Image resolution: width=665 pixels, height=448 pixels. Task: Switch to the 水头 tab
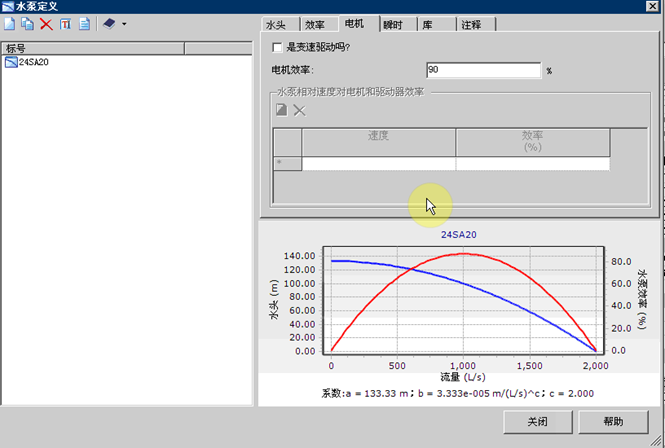point(277,24)
